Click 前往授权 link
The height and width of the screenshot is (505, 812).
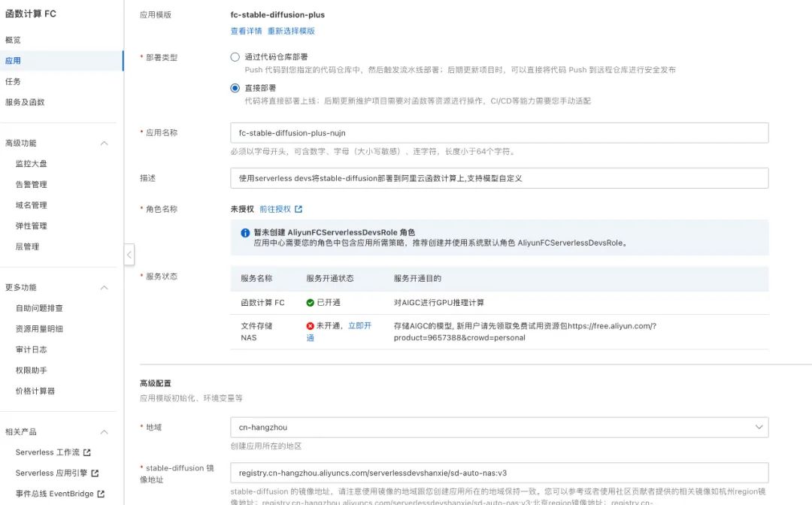(x=275, y=209)
